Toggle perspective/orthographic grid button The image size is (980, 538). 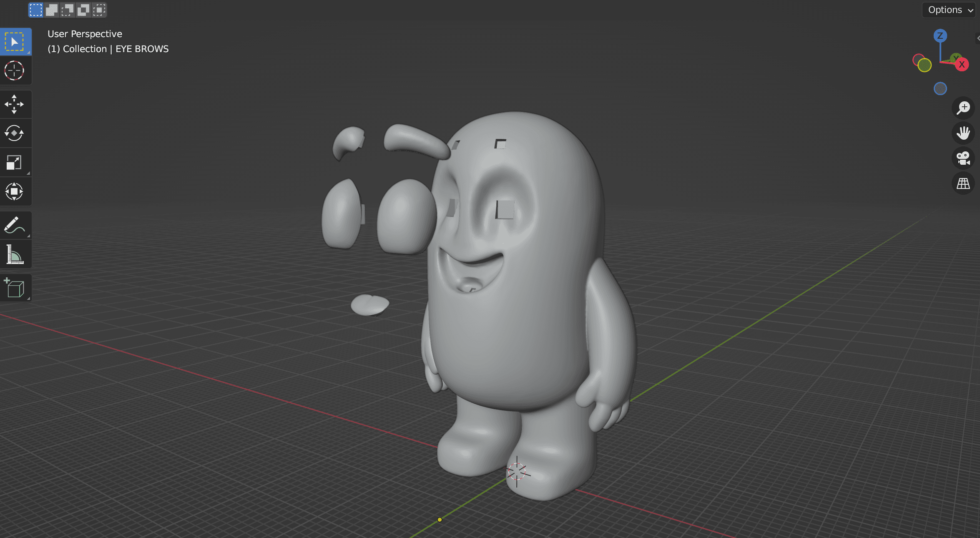963,183
